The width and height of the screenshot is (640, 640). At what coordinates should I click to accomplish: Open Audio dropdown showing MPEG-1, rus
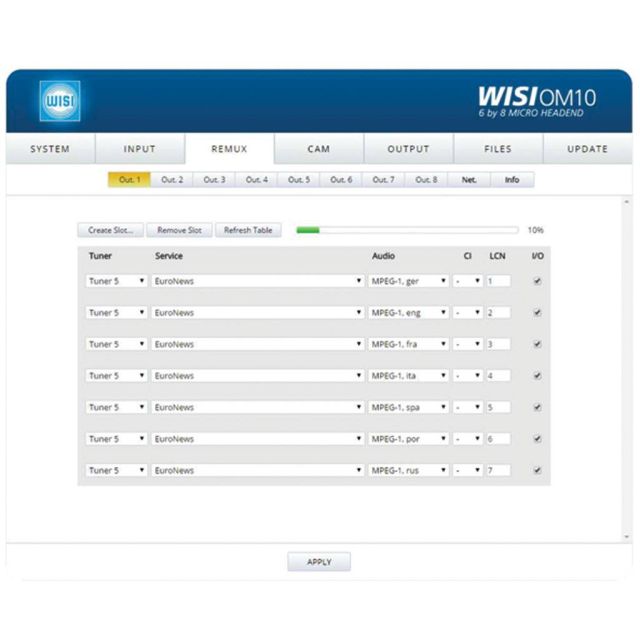pyautogui.click(x=408, y=470)
